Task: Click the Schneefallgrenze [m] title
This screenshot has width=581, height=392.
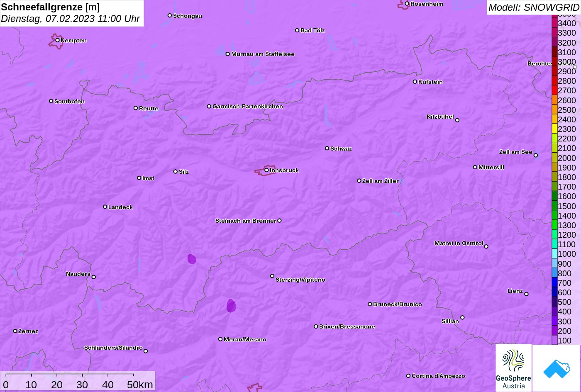Action: (50, 7)
